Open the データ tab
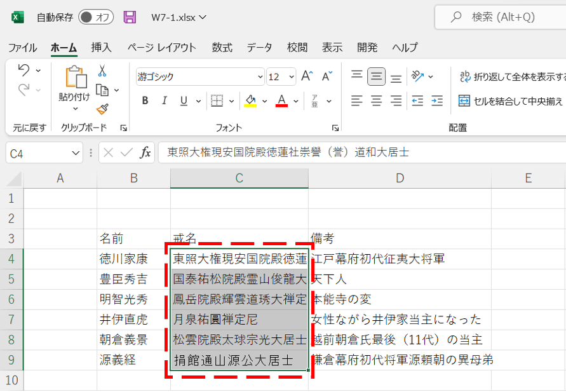 (x=260, y=47)
